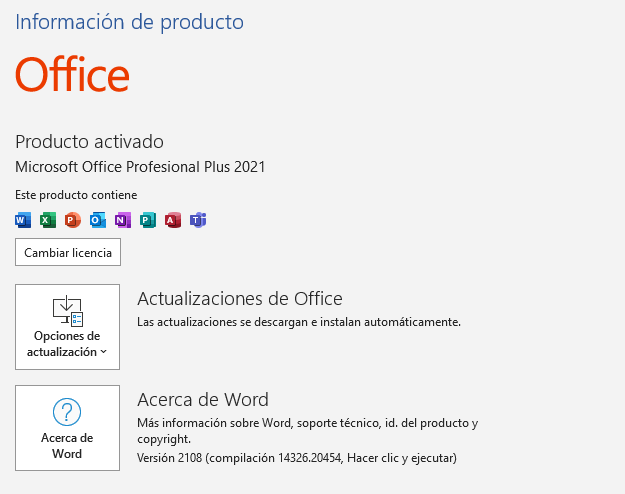Click the Actualizaciones de Office heading
The height and width of the screenshot is (494, 625).
click(x=240, y=299)
